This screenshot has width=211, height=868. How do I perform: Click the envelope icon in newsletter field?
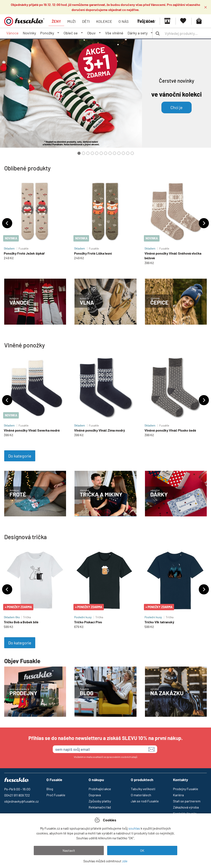(151, 749)
